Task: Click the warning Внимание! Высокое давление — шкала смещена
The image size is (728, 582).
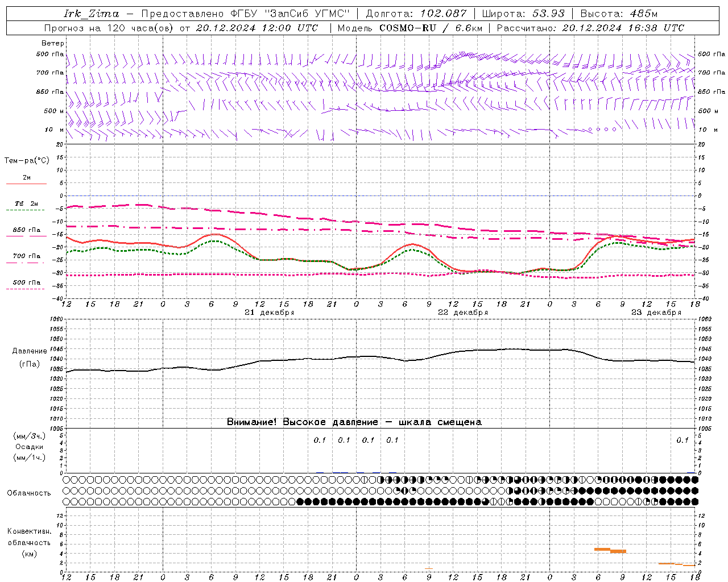Action: tap(354, 422)
